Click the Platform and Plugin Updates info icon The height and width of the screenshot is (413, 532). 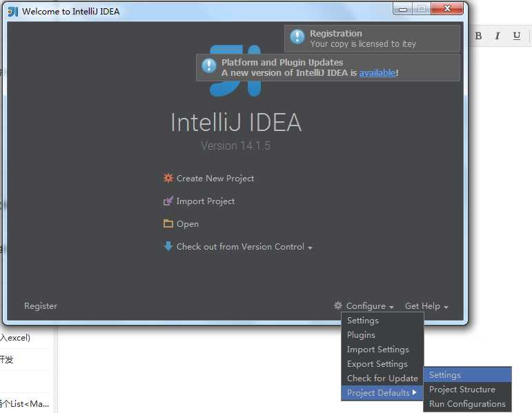click(x=209, y=66)
